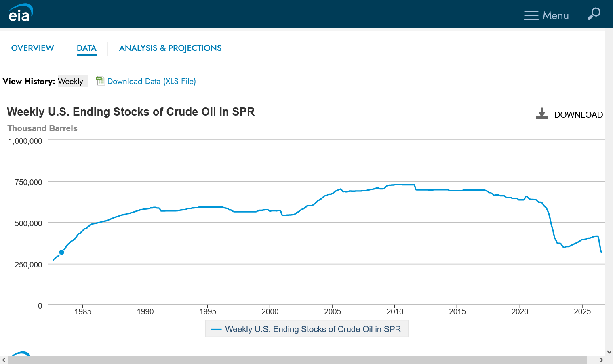Click the down arrow of vertical scrollbar

(609, 352)
